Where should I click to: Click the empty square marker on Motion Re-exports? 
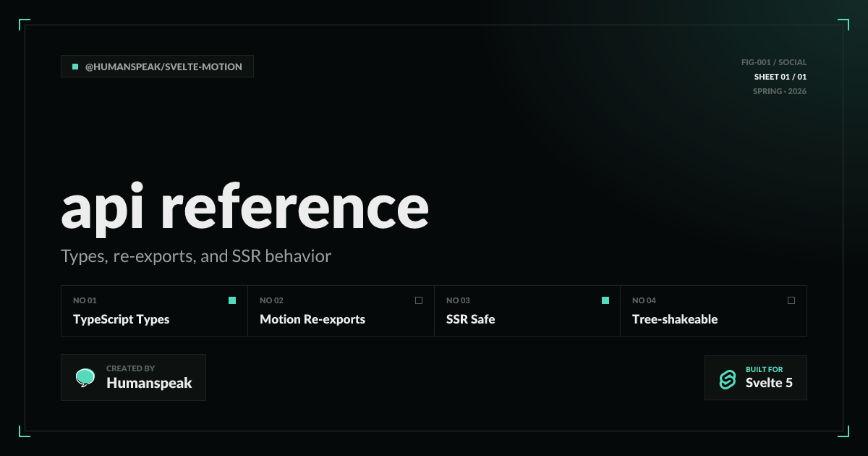(x=419, y=300)
